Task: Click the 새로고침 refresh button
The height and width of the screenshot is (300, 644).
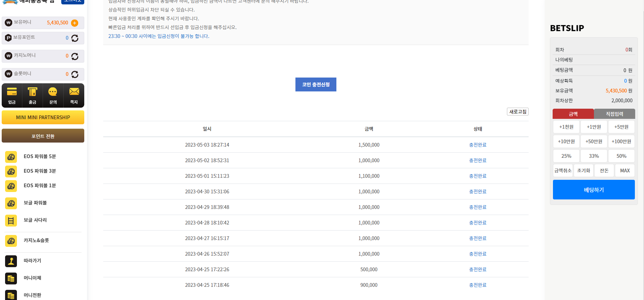Action: pos(518,111)
